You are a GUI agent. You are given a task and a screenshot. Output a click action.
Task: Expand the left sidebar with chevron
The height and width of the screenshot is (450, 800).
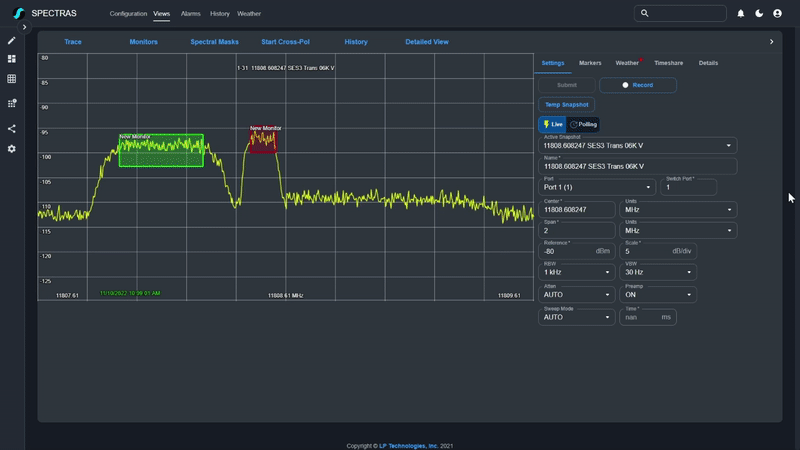point(24,27)
